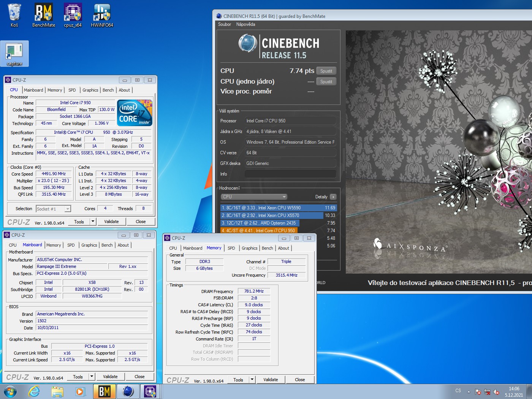Click the 7.74 pts CPU score

pyautogui.click(x=302, y=71)
